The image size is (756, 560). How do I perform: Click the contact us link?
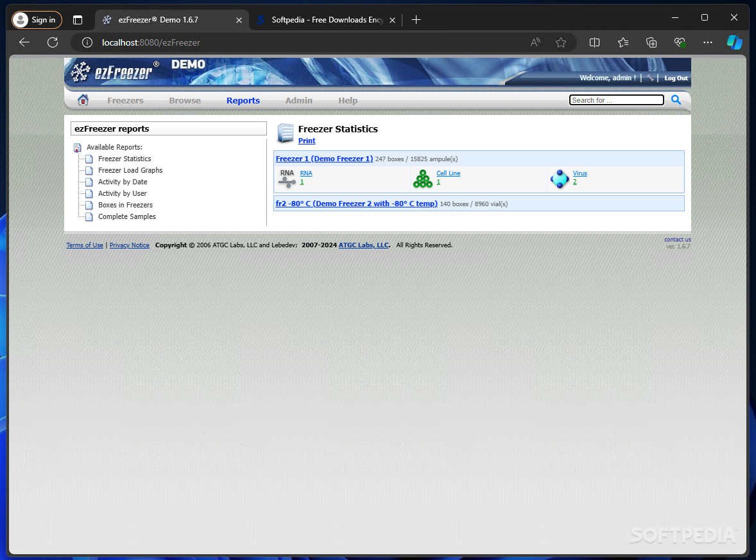tap(678, 240)
